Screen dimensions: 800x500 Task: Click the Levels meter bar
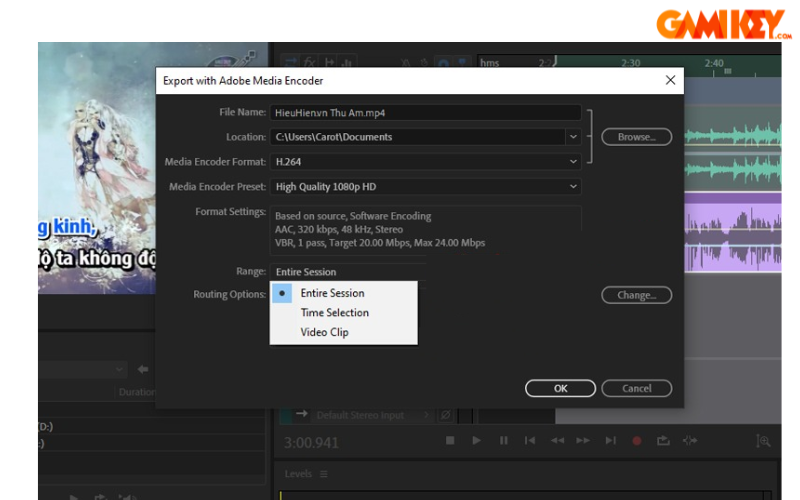[526, 495]
